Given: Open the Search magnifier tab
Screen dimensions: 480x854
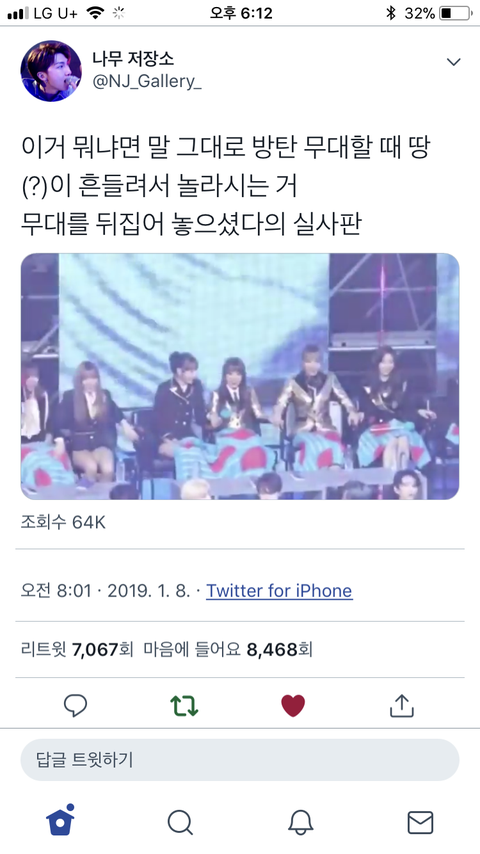Looking at the screenshot, I should (x=180, y=822).
